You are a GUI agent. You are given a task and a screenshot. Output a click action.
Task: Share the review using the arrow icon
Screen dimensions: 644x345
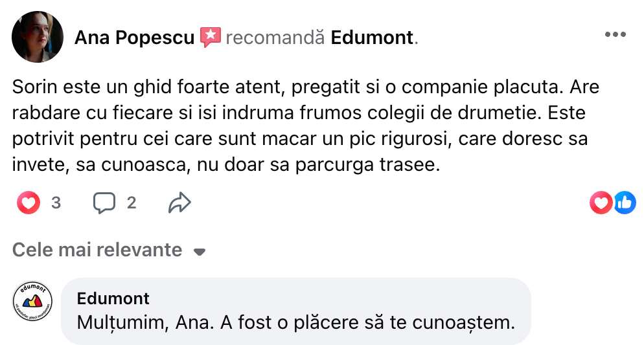pyautogui.click(x=179, y=203)
